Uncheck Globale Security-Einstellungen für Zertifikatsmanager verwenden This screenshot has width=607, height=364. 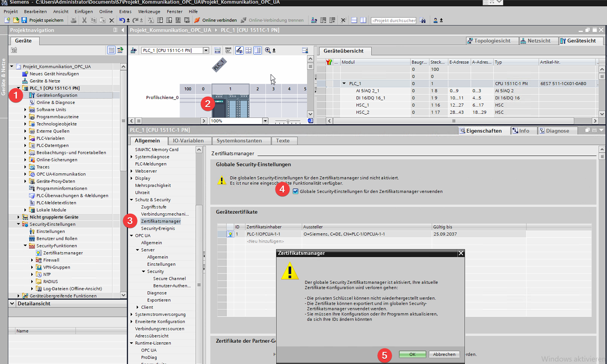coord(295,191)
